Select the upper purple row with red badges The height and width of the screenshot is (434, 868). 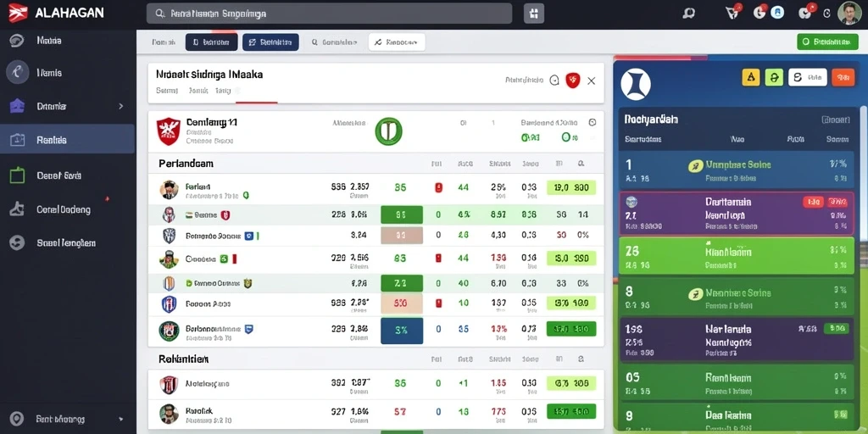click(x=737, y=213)
